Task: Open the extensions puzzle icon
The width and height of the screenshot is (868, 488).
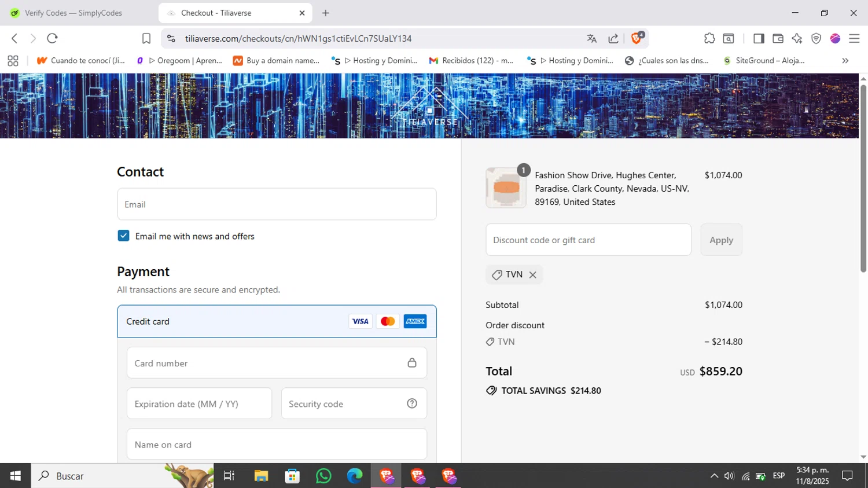Action: pos(709,38)
